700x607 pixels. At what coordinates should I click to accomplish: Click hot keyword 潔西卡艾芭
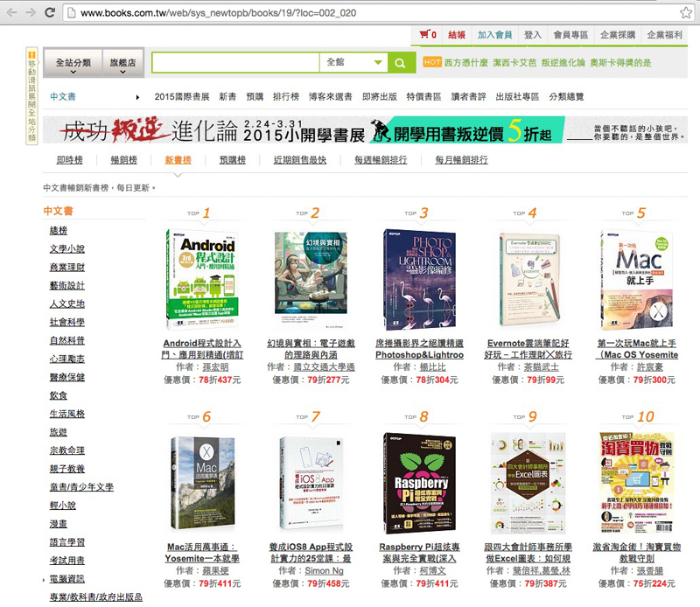click(514, 62)
